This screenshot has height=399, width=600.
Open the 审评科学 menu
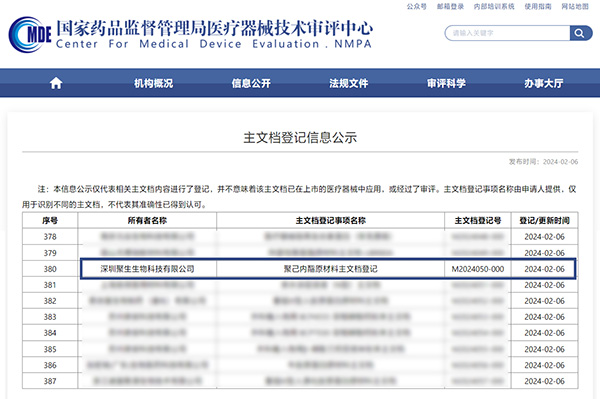pos(446,83)
